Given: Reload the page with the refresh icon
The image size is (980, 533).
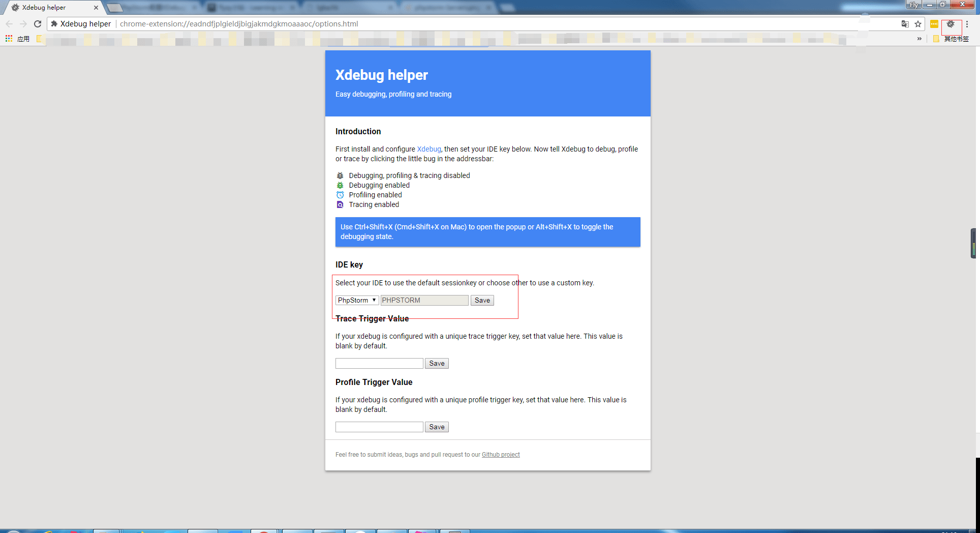Looking at the screenshot, I should point(38,24).
